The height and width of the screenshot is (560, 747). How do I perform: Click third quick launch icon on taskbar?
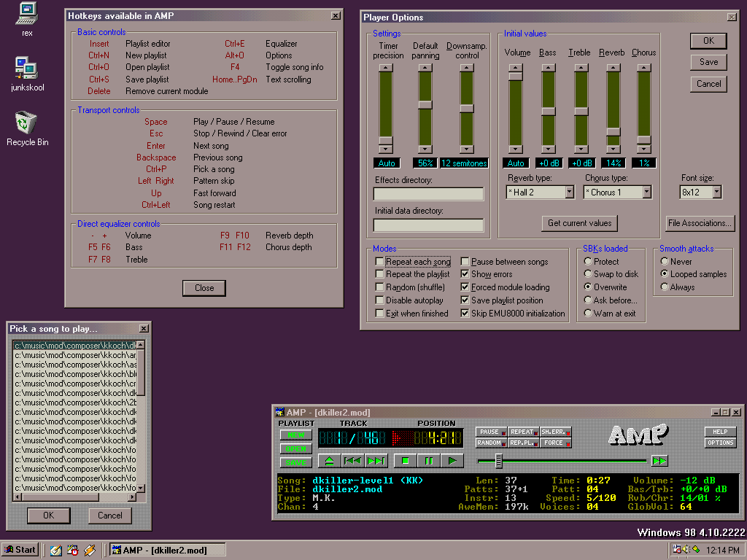pos(90,551)
